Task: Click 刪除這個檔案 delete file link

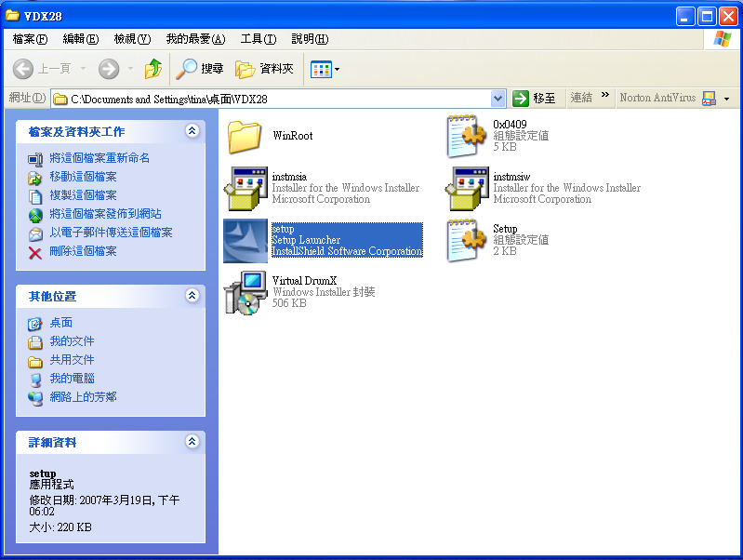Action: tap(83, 251)
